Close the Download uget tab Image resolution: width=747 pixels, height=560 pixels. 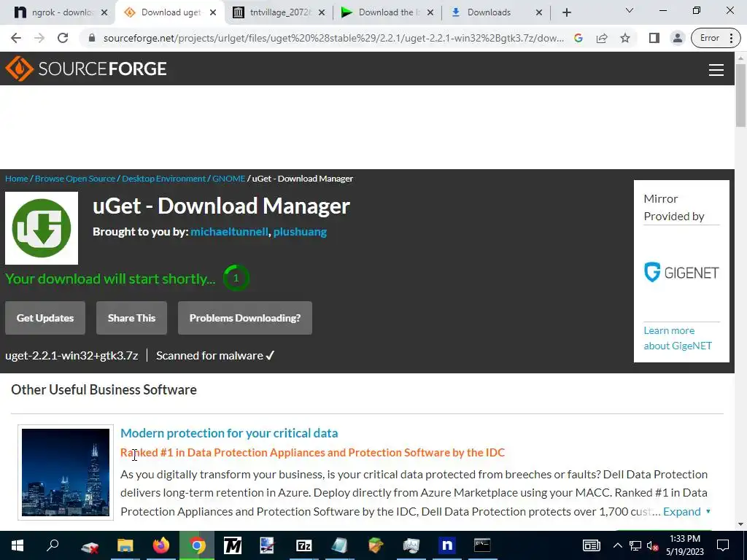213,12
